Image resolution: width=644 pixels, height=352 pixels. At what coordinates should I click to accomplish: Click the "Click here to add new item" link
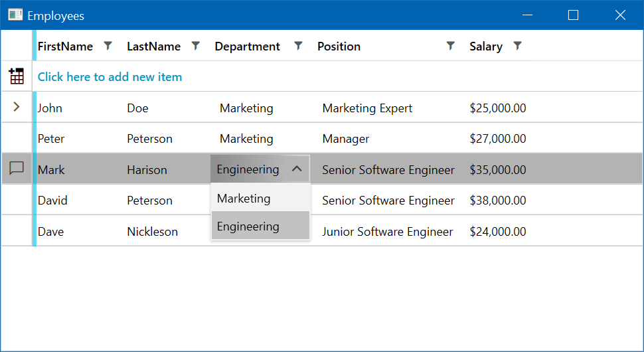(x=110, y=77)
